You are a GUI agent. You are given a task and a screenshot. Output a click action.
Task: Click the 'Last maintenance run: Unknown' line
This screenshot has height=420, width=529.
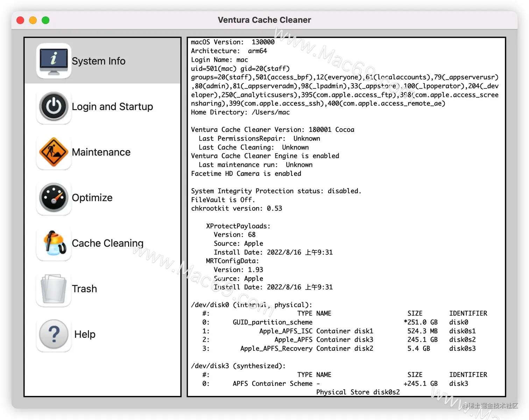coord(255,165)
